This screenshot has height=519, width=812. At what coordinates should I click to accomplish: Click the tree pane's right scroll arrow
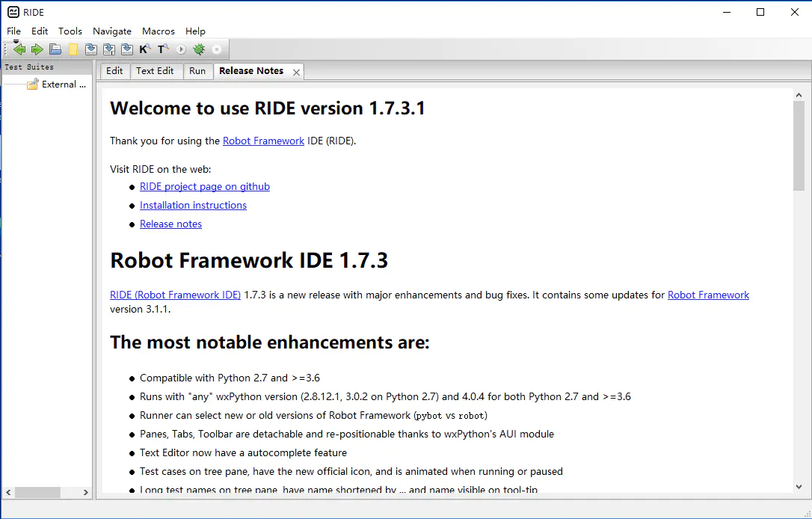pos(86,492)
